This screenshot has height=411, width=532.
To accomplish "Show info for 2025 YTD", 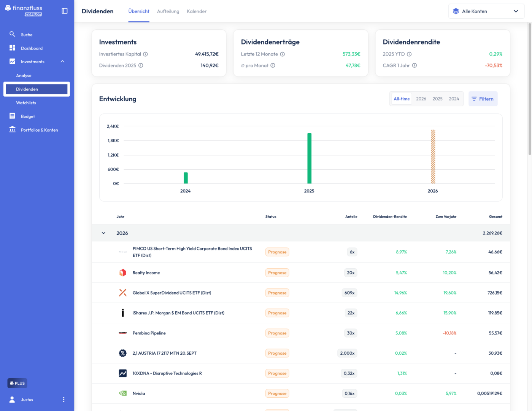I will [409, 54].
